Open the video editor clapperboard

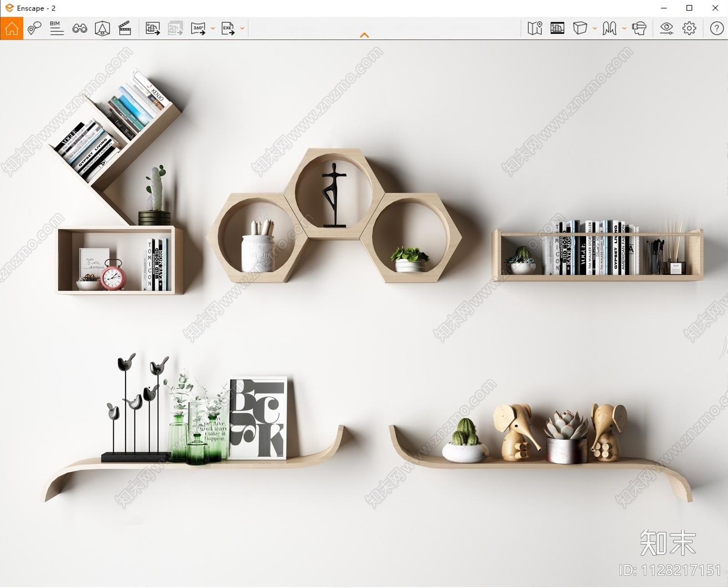125,28
